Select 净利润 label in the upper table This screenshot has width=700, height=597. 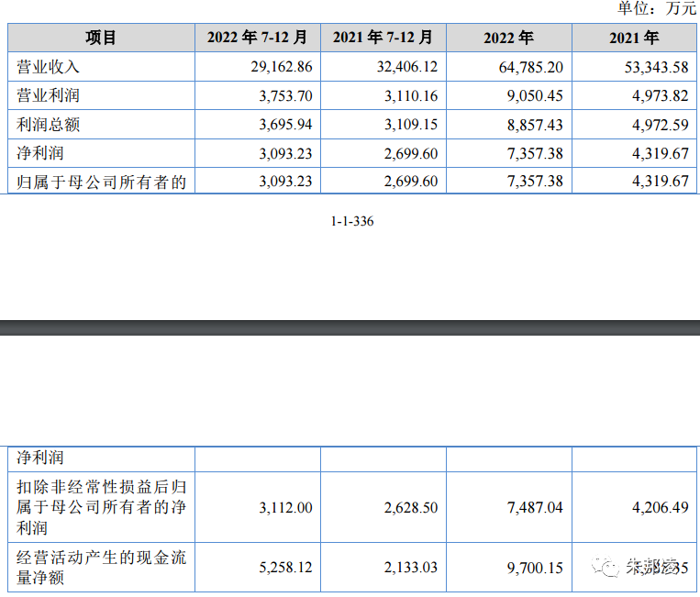40,153
